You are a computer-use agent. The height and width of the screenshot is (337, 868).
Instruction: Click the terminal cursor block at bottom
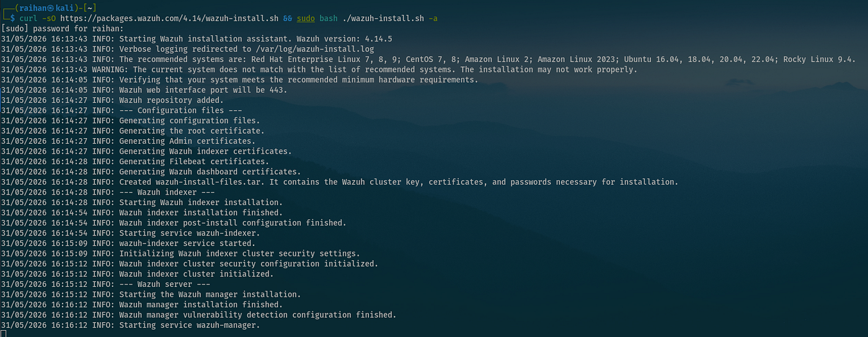point(4,333)
